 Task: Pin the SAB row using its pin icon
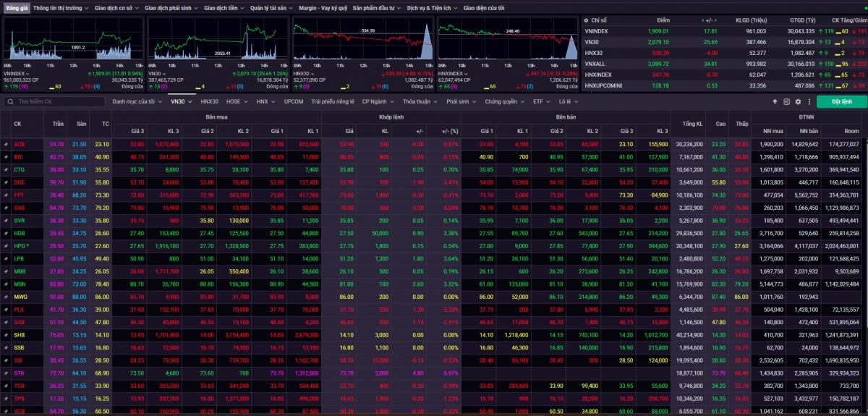click(6, 322)
